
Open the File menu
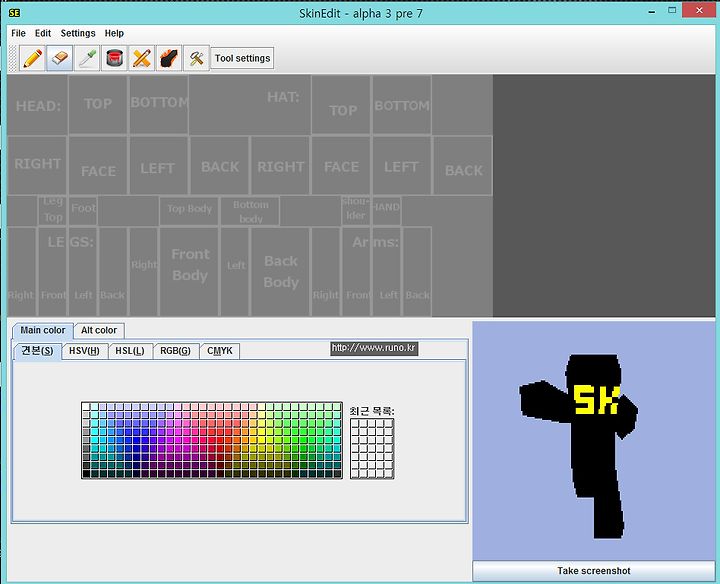(18, 33)
